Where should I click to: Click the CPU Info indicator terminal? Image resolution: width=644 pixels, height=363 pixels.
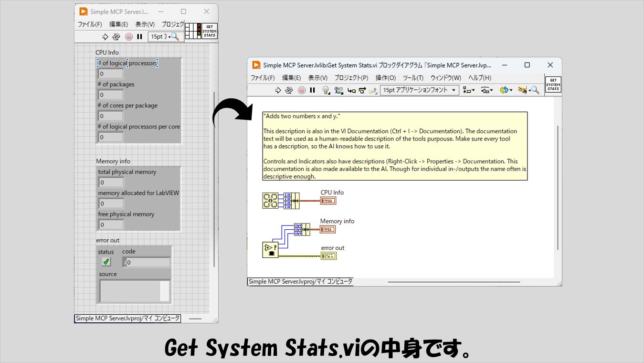[328, 201]
